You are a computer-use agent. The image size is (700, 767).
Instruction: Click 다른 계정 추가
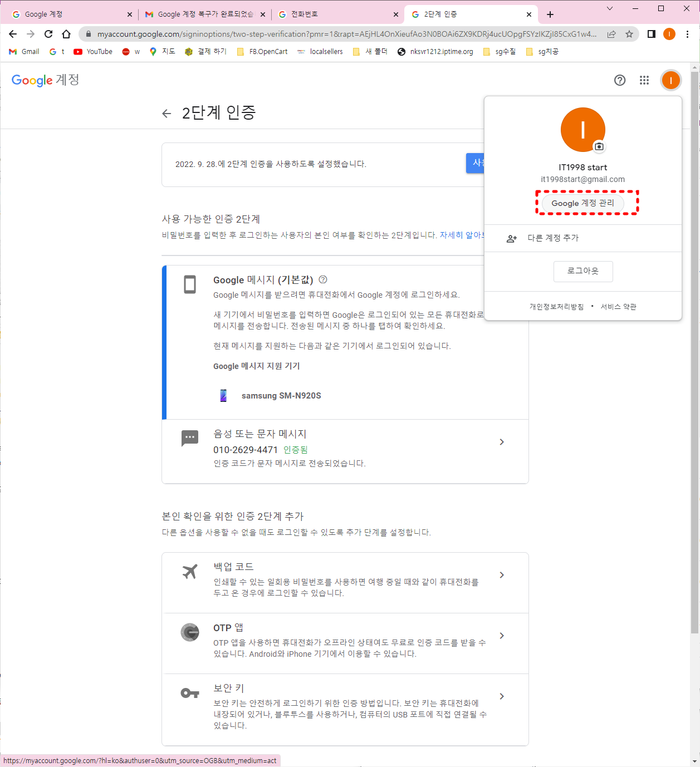click(x=583, y=238)
